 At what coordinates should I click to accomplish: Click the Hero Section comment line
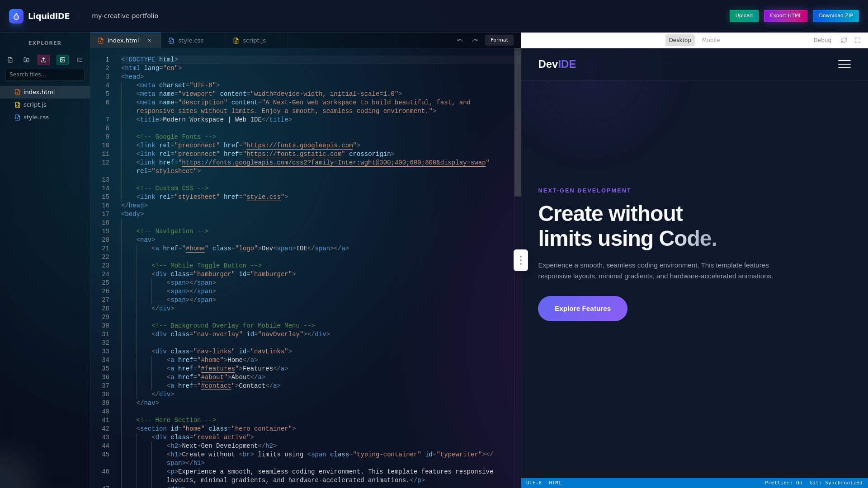tap(176, 420)
